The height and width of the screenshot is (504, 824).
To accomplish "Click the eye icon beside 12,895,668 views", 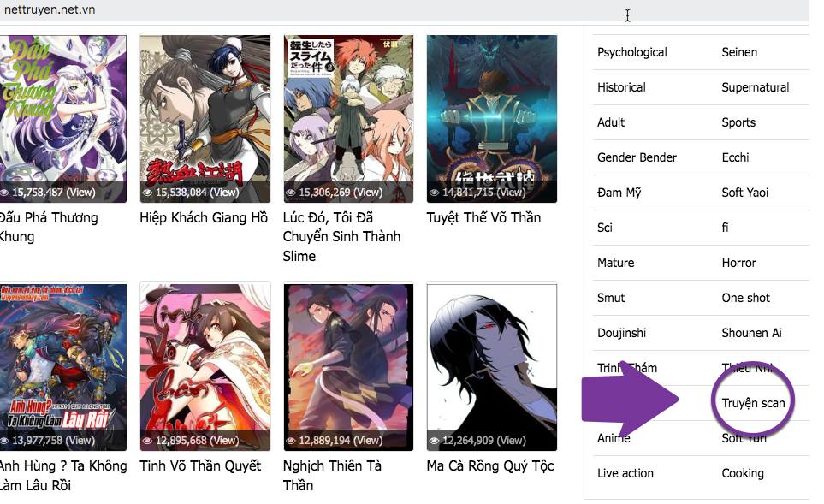I will click(x=147, y=441).
